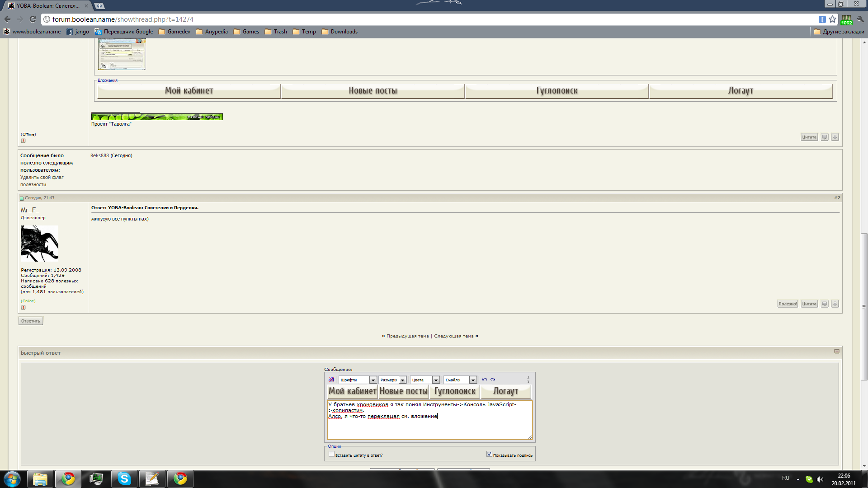
Task: Click the remove text formatting icon
Action: (x=331, y=380)
